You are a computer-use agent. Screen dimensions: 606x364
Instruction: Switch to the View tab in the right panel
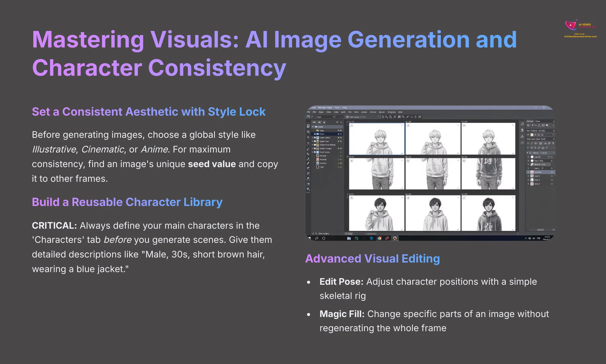pyautogui.click(x=538, y=121)
